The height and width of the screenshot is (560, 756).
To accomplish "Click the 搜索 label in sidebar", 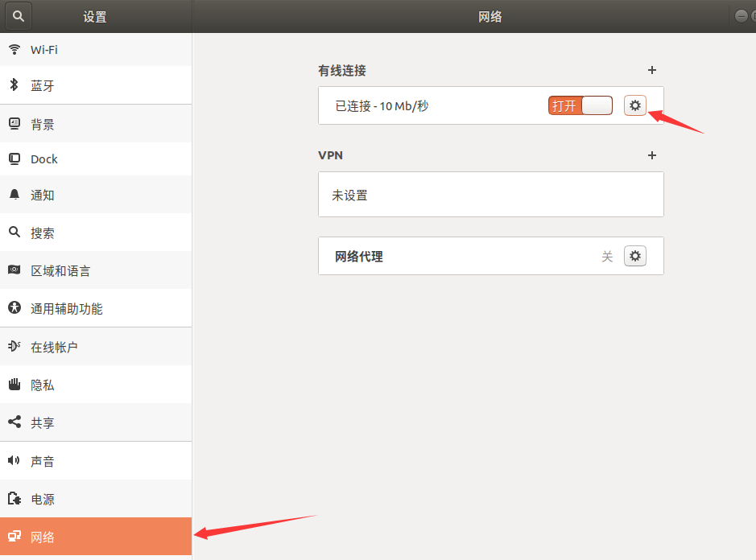I will [43, 233].
